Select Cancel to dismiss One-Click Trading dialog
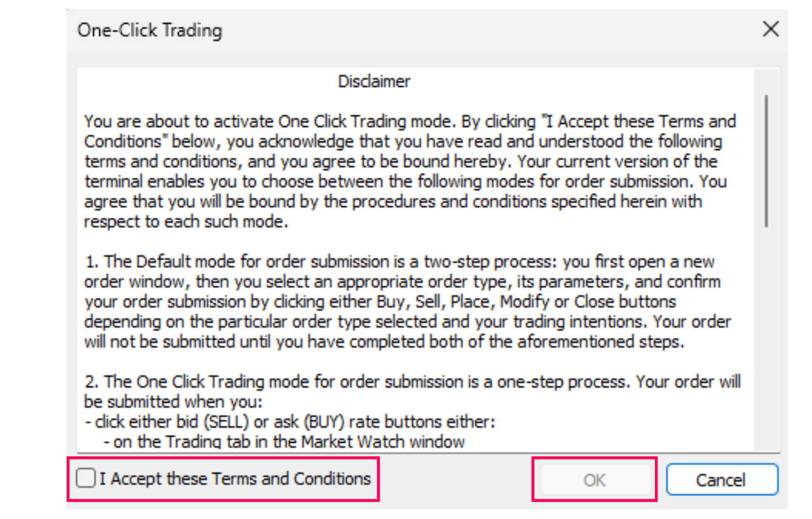Image resolution: width=812 pixels, height=519 pixels. pyautogui.click(x=722, y=480)
